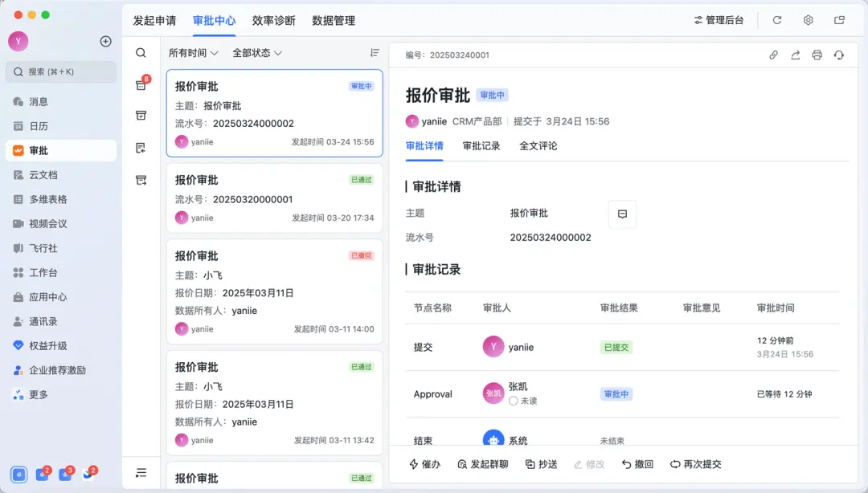Viewport: 868px width, 493px height.
Task: Switch to 审批中心 tab
Action: (215, 20)
